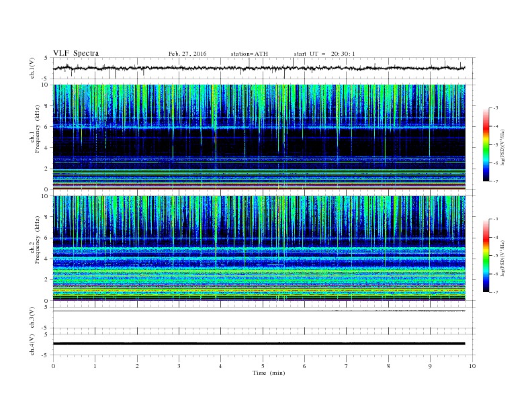Screen dimensions: 532x411
Task: Click the time axis tick '0'
Action: 53,366
